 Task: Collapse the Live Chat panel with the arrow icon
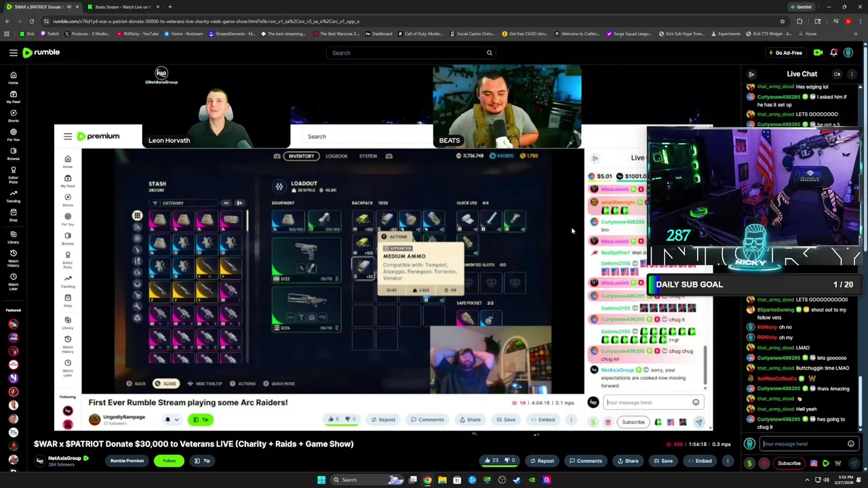click(x=751, y=74)
